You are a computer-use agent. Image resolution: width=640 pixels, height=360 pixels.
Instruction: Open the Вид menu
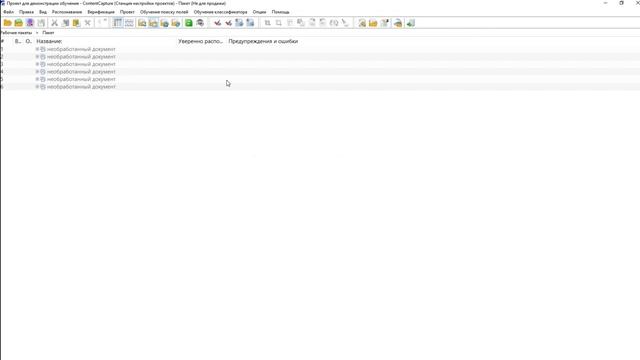(43, 12)
